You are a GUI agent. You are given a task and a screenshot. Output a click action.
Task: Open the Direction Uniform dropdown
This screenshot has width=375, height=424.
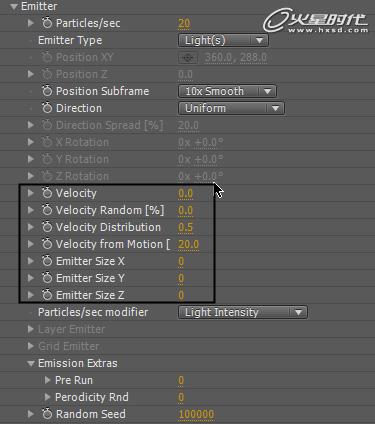point(231,108)
